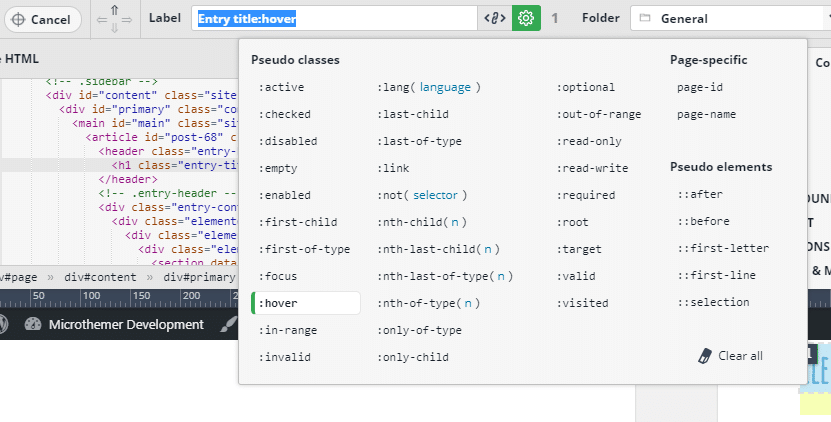Select the page-id page-specific option
This screenshot has width=831, height=422.
click(x=700, y=87)
